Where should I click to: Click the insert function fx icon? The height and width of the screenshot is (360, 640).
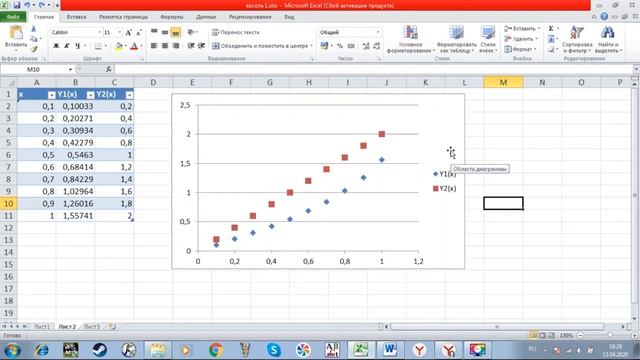point(109,69)
